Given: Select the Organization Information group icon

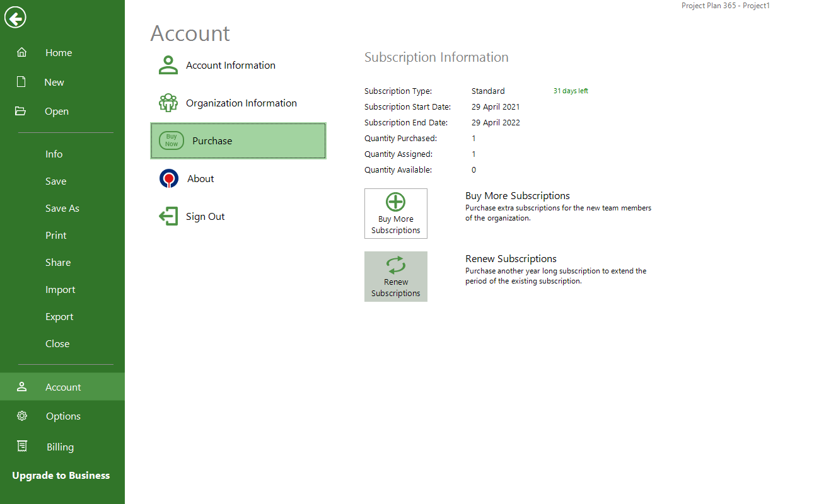Looking at the screenshot, I should (x=168, y=102).
